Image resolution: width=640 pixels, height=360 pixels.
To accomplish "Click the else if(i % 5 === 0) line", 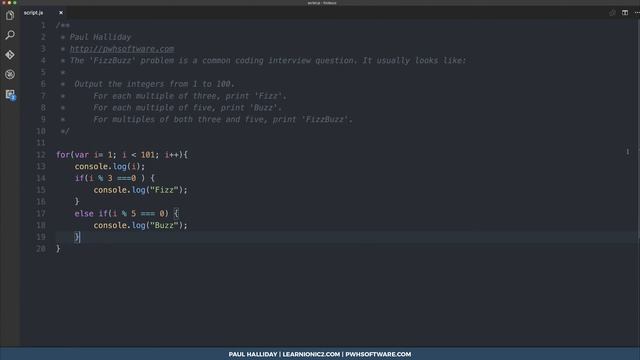I will click(x=127, y=213).
